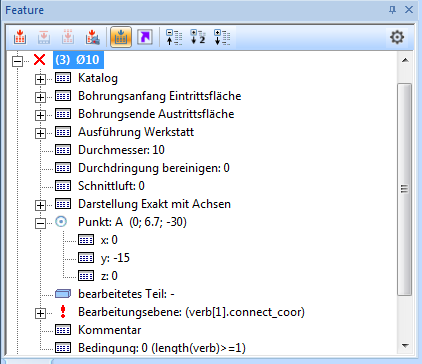Select the Kommentar row
Viewport: 422px width, 364px height.
(110, 330)
